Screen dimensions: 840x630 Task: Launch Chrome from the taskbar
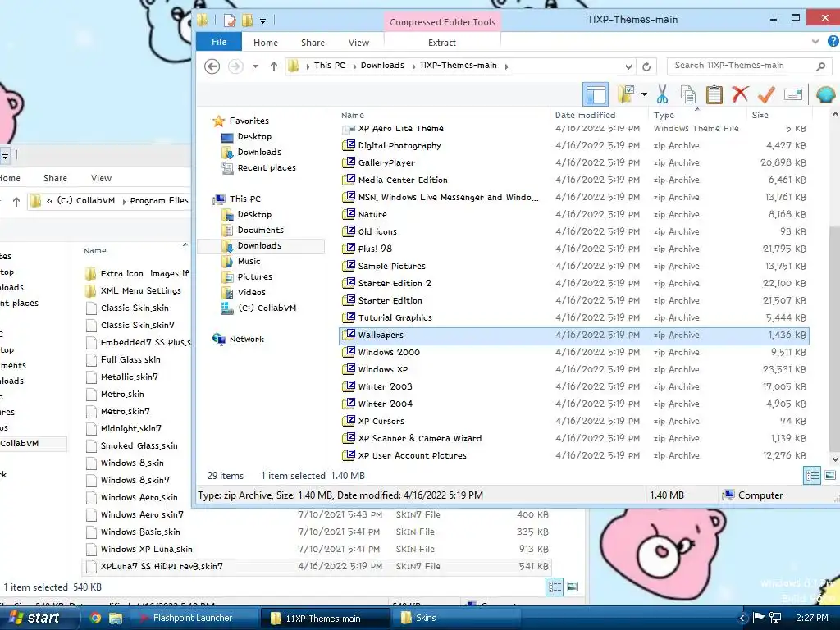(x=95, y=618)
